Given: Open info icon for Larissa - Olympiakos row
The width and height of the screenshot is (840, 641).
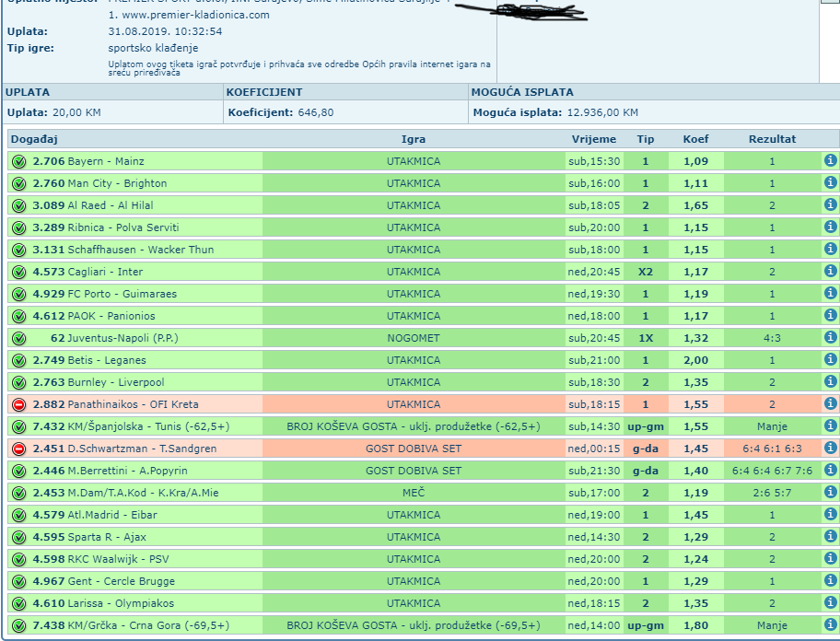Looking at the screenshot, I should pos(831,602).
